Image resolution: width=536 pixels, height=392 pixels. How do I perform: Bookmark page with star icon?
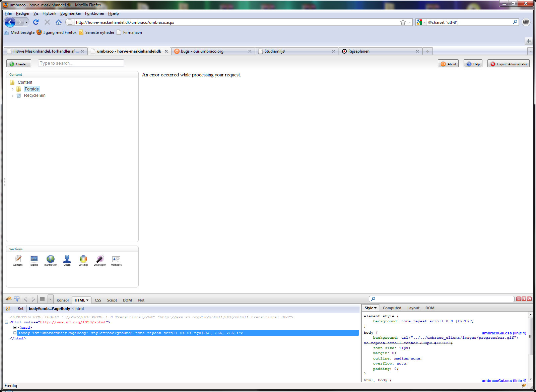coord(403,22)
